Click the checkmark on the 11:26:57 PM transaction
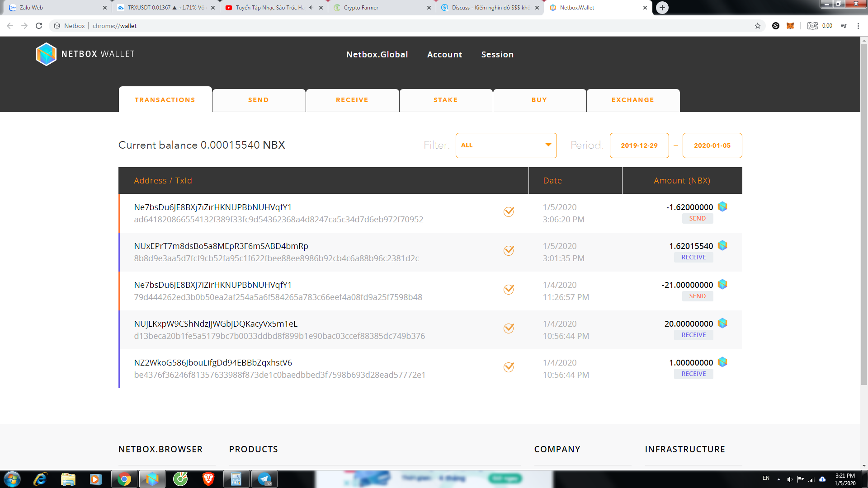868x488 pixels. tap(509, 290)
